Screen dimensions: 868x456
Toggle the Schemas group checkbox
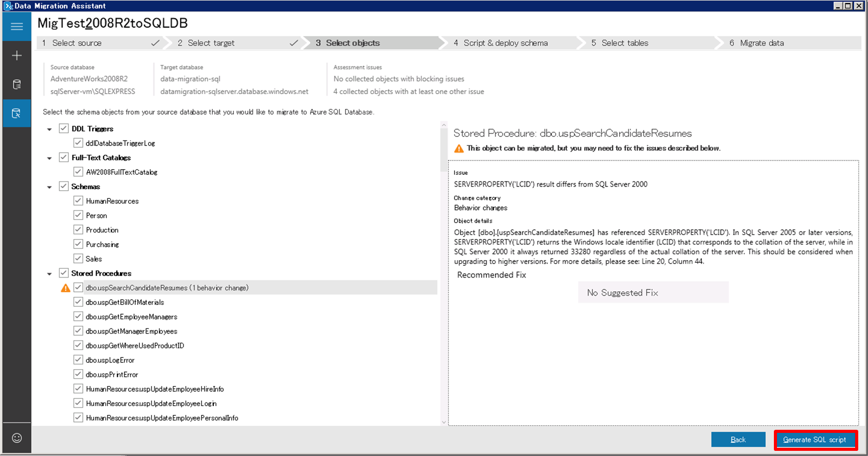click(x=64, y=186)
